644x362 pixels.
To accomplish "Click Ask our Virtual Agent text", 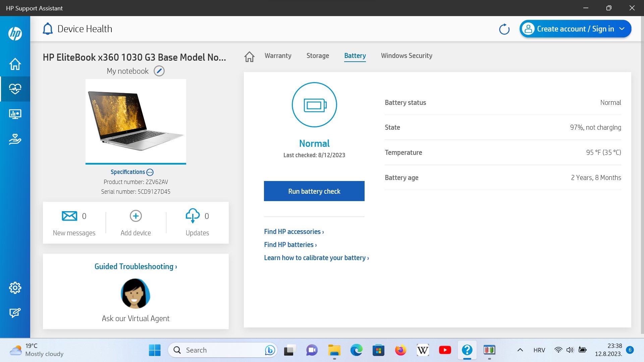I will click(136, 318).
